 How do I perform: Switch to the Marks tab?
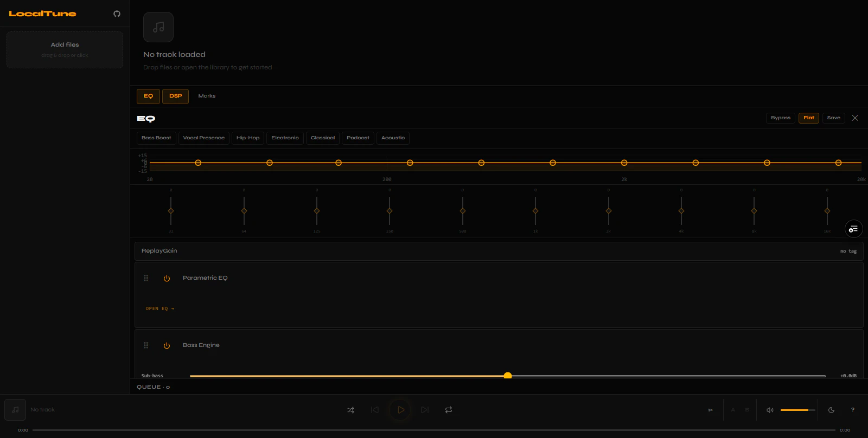tap(207, 96)
